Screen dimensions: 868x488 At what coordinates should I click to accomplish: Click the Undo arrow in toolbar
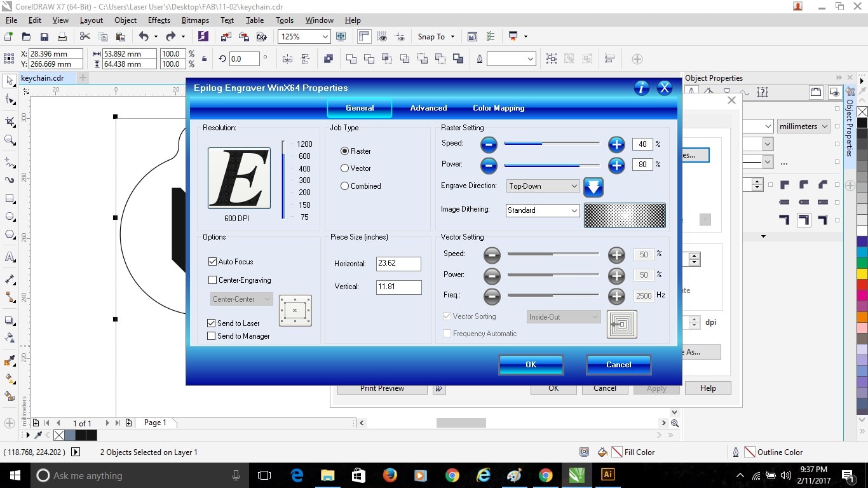pos(143,37)
